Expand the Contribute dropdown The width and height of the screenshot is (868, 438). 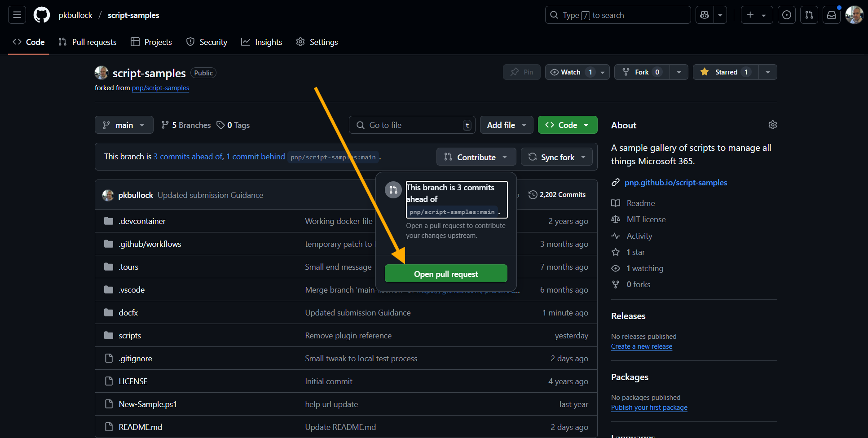click(476, 157)
